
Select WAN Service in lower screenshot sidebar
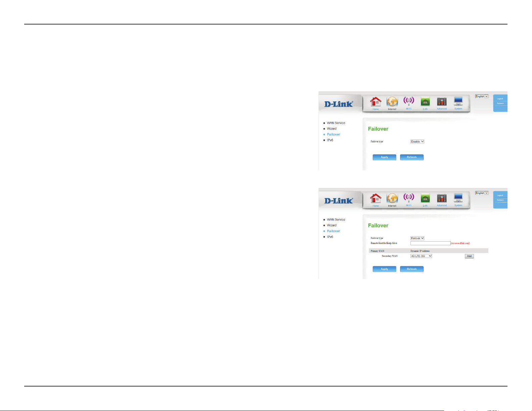pyautogui.click(x=336, y=220)
